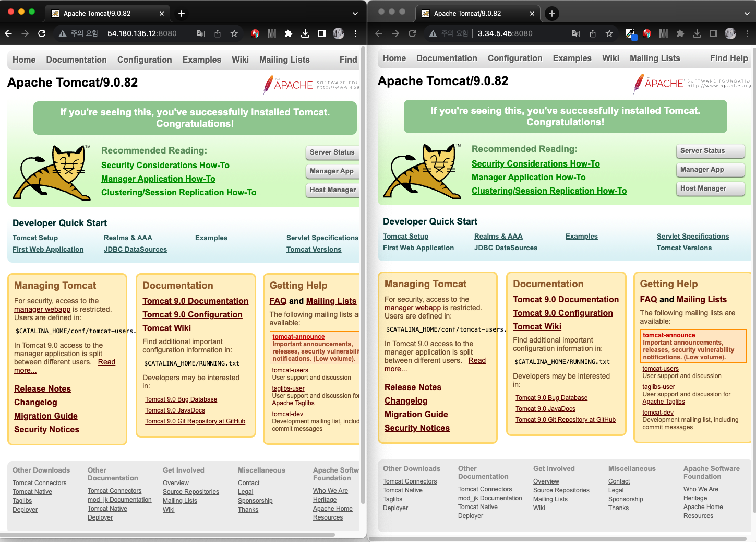Close Apache Tomcat tab in left window
The width and height of the screenshot is (756, 542).
point(162,14)
